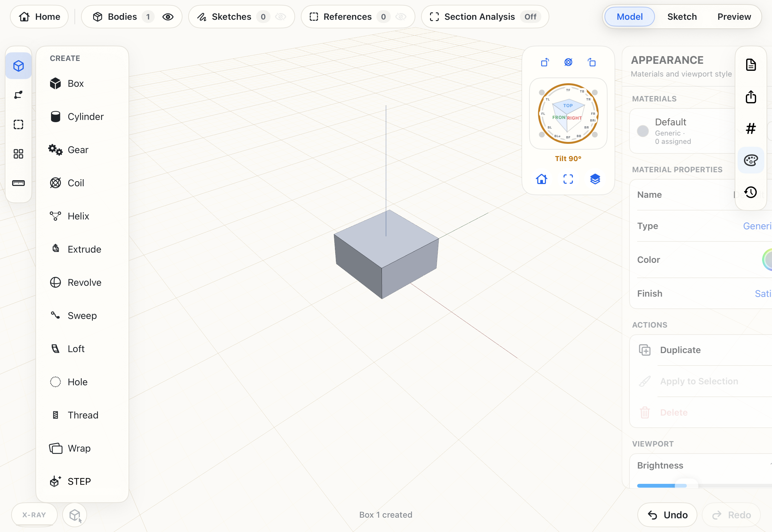Open the document notes panel icon
This screenshot has height=532, width=772.
pyautogui.click(x=751, y=65)
